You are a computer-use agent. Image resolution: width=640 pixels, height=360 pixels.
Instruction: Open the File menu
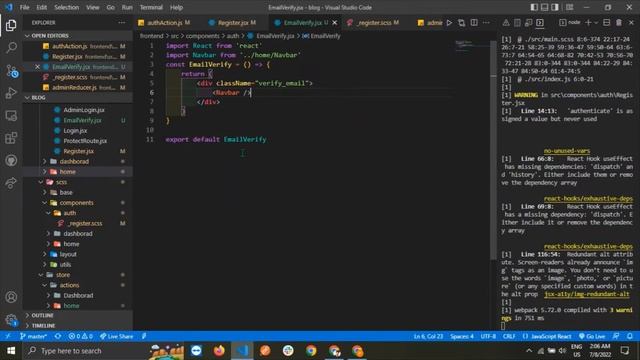(24, 7)
